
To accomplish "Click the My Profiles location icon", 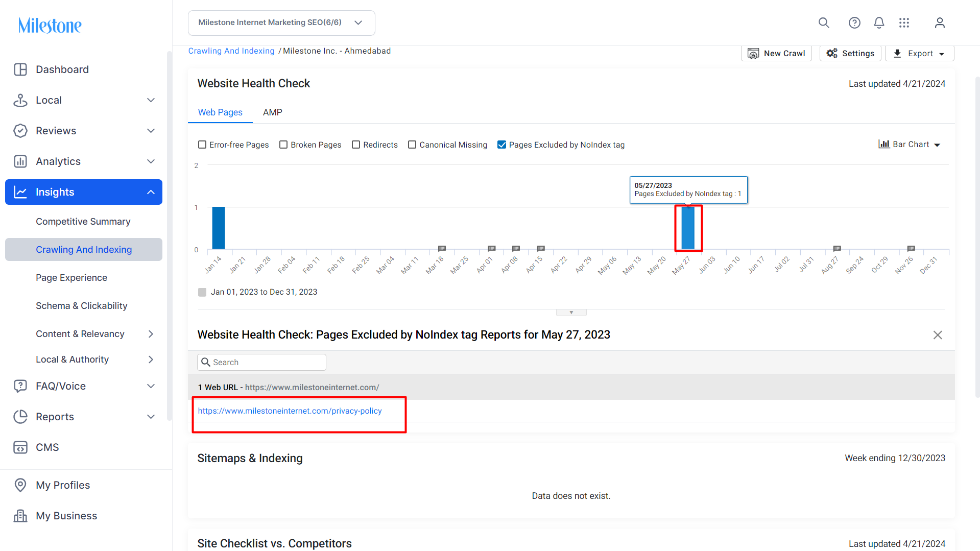I will [20, 485].
